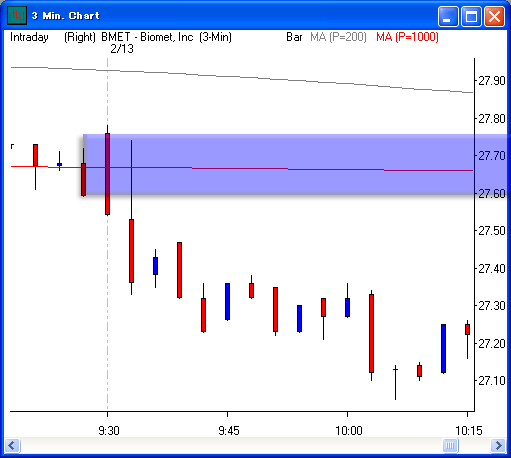Click the 27.20 price axis label
511x458 pixels.
pyautogui.click(x=492, y=343)
